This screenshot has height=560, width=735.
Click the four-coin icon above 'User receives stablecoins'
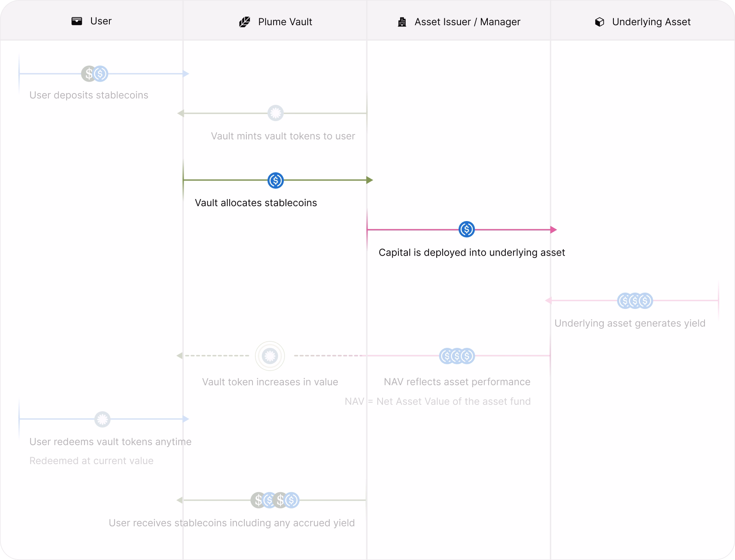pos(275,500)
